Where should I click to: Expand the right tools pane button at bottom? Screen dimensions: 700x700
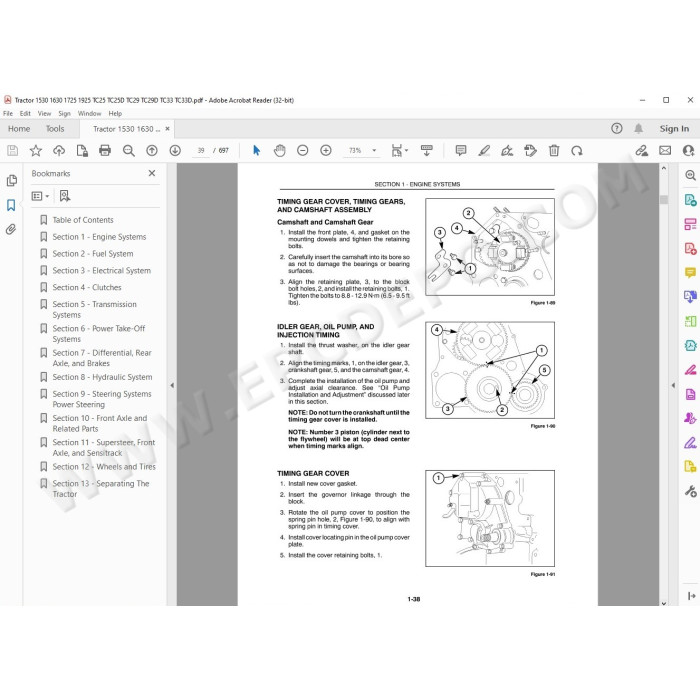692,596
